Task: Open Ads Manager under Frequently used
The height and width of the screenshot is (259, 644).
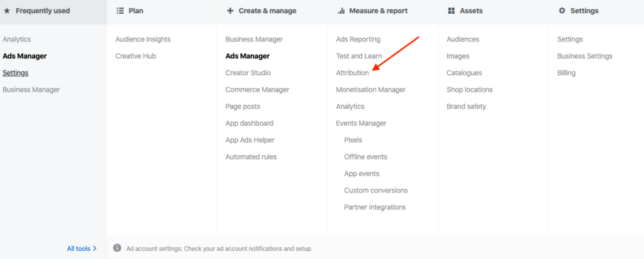Action: pyautogui.click(x=25, y=56)
